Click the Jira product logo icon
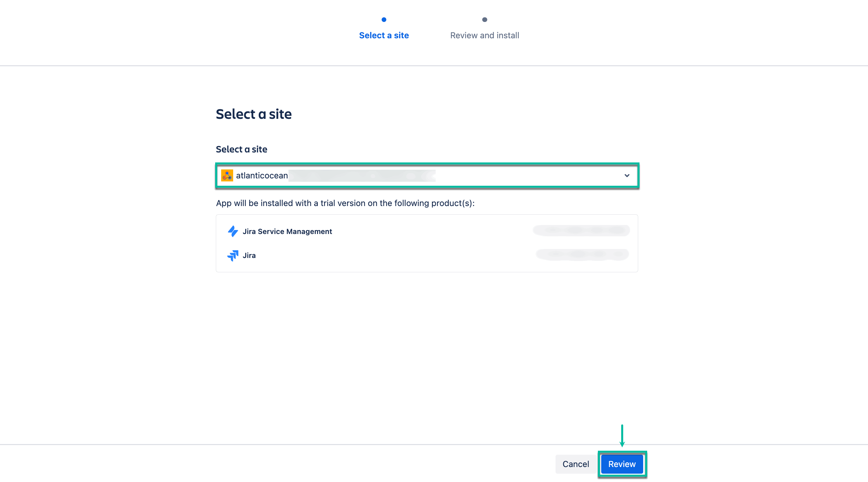The width and height of the screenshot is (868, 482). pos(232,255)
